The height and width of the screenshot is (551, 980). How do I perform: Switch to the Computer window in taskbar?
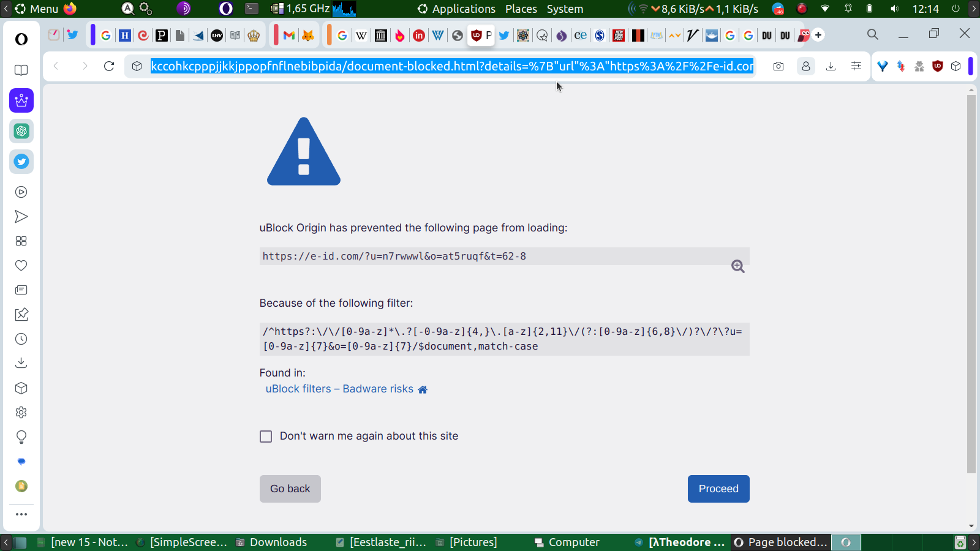(567, 542)
